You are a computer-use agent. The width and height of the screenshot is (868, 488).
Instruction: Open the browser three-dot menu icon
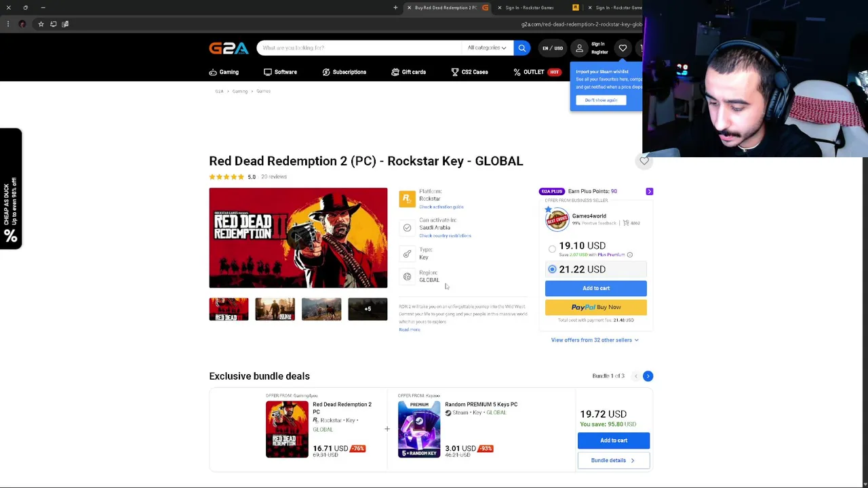pos(8,24)
